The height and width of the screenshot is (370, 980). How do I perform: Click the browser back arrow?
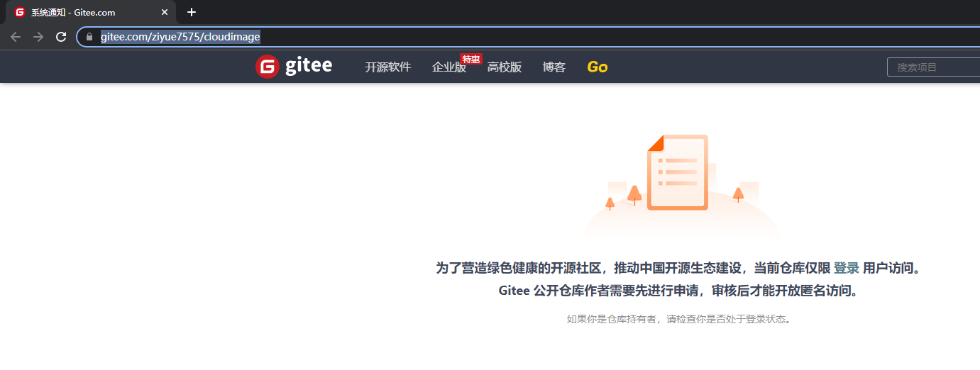pyautogui.click(x=16, y=36)
